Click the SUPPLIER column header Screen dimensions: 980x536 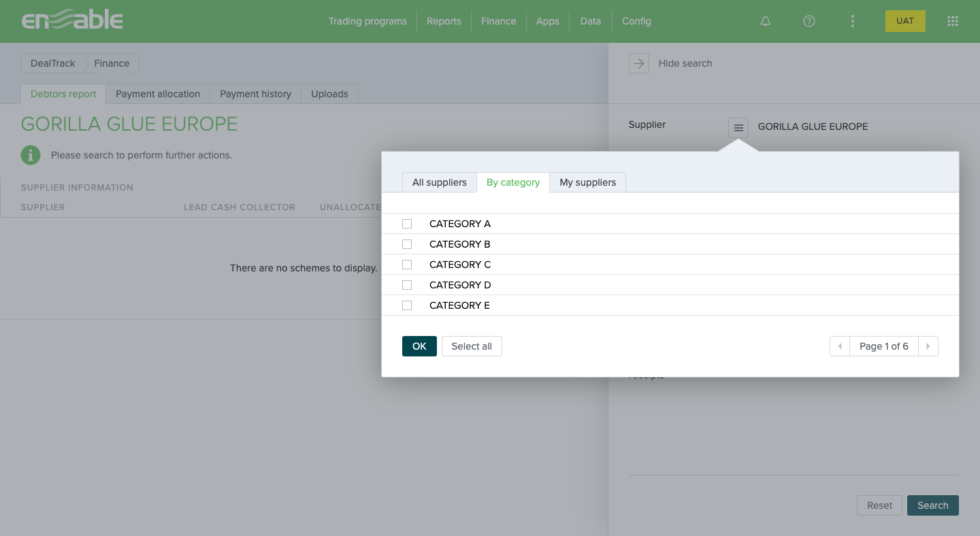pos(43,207)
